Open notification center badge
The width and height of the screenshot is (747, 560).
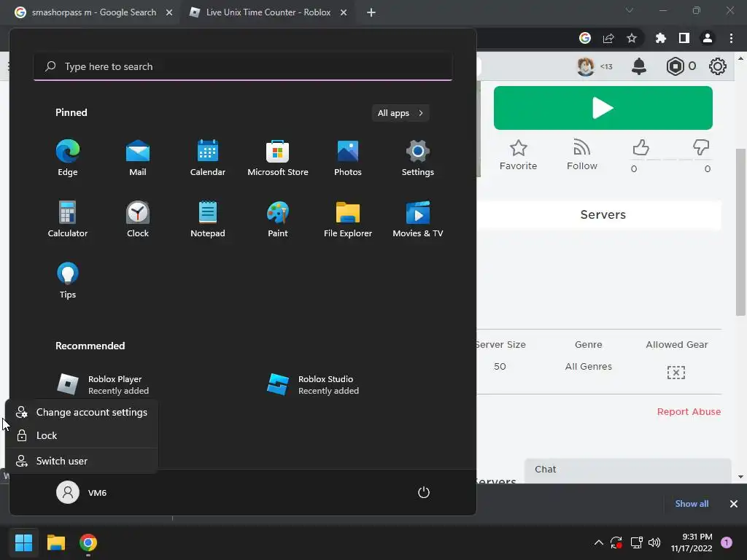click(727, 542)
